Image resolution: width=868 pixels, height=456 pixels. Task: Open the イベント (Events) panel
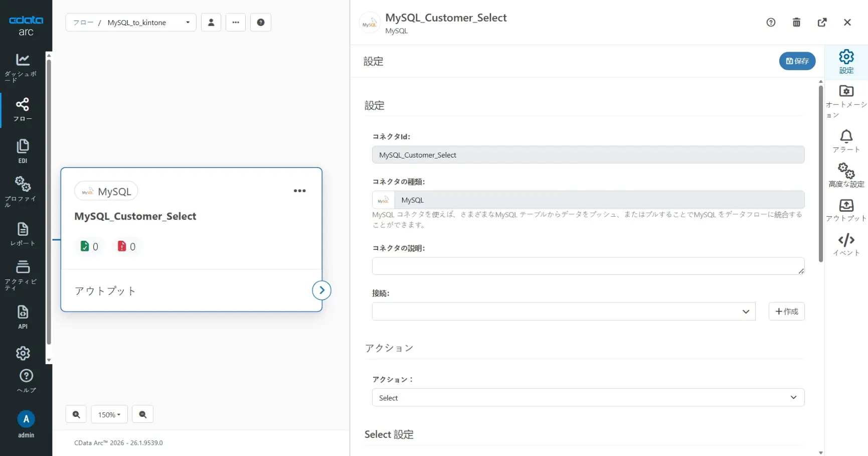coord(846,244)
